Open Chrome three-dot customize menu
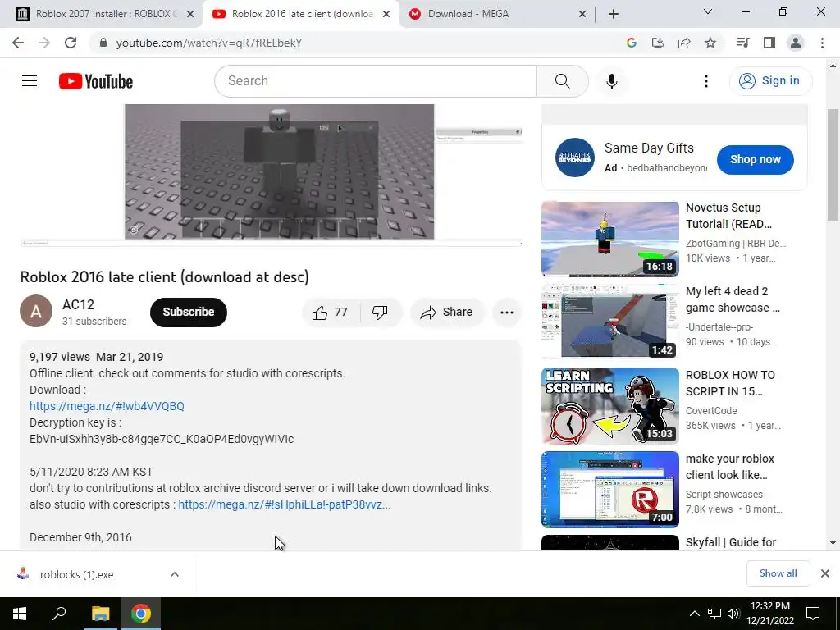Screen dimensions: 840x630 click(822, 43)
